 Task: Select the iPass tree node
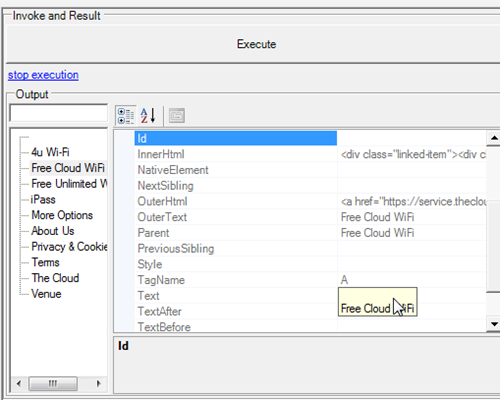coord(43,199)
